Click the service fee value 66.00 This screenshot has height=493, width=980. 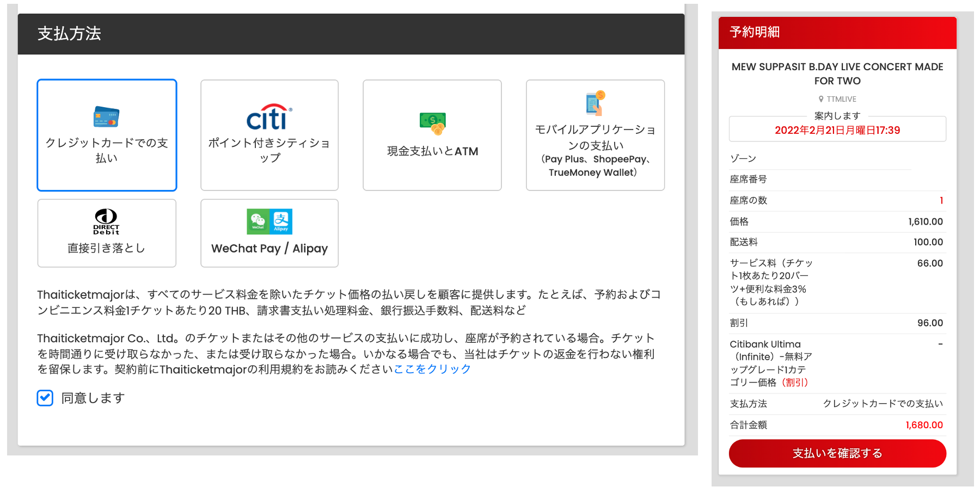click(930, 263)
